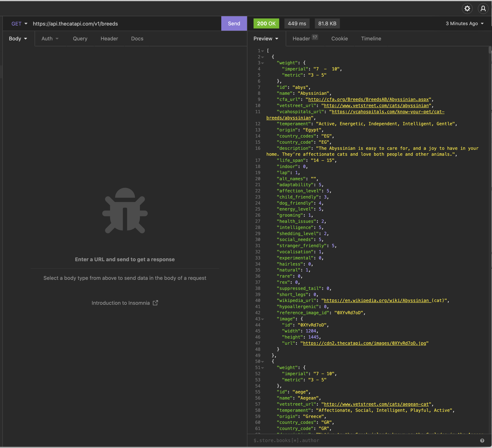The height and width of the screenshot is (448, 492).
Task: Open settings with the gear icon
Action: click(x=467, y=9)
